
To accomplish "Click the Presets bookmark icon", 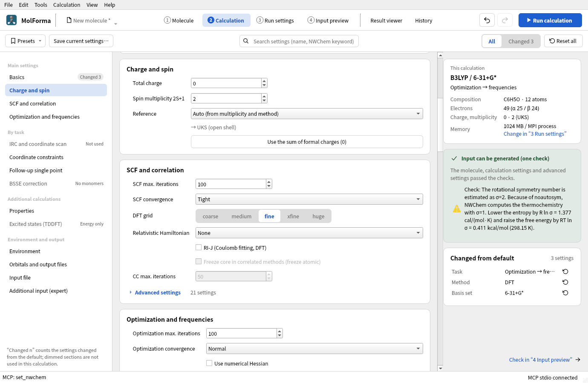I will 13,41.
